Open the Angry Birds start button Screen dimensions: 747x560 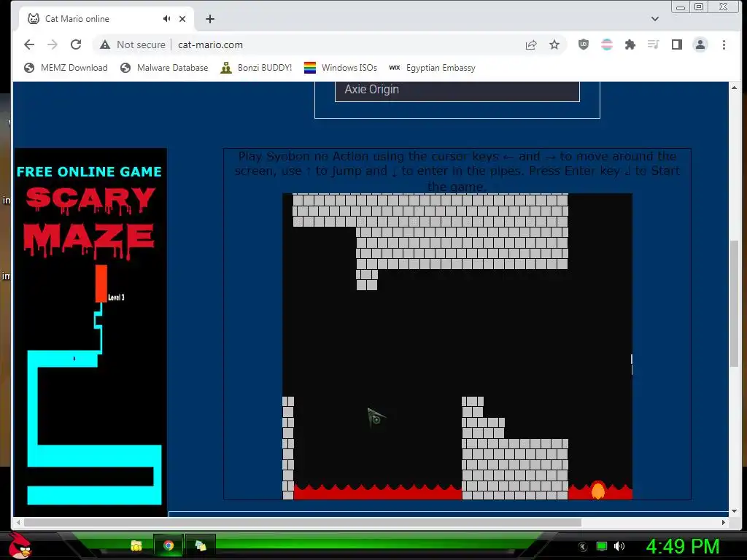(x=20, y=545)
